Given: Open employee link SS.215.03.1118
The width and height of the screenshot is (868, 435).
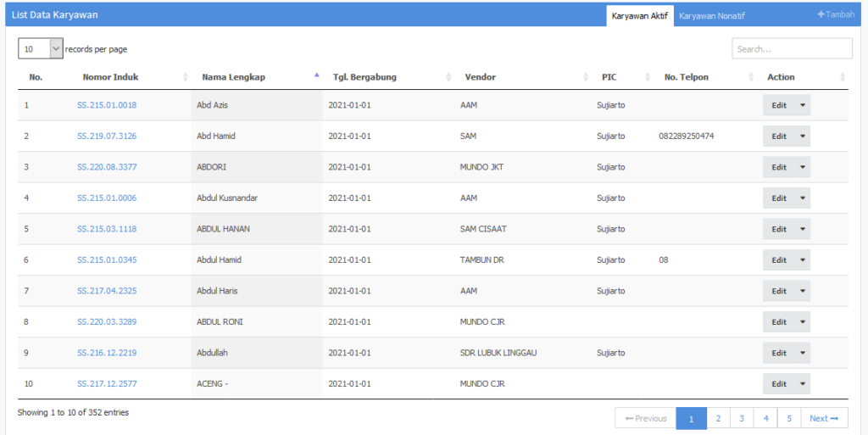Looking at the screenshot, I should [x=107, y=229].
